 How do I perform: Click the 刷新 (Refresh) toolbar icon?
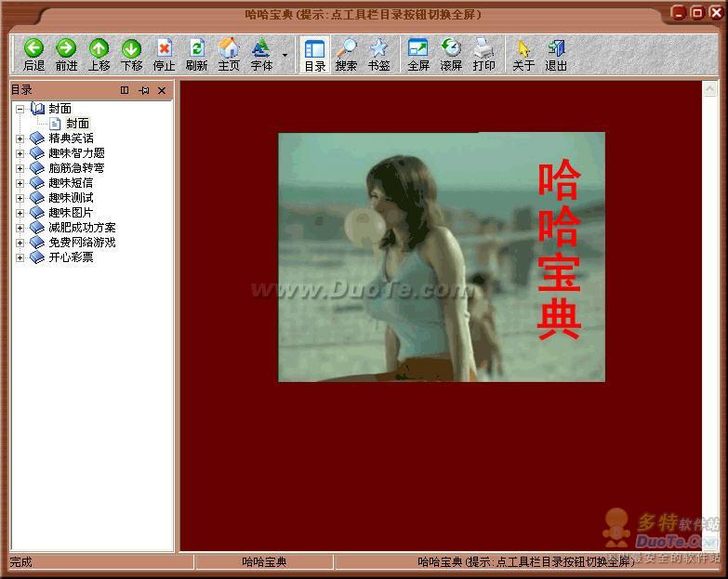(x=196, y=55)
